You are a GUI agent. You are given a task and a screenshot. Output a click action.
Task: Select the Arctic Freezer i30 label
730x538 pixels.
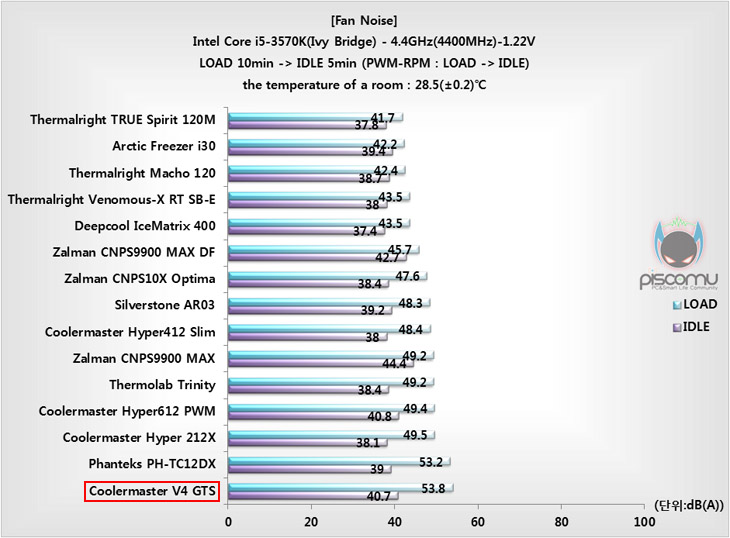click(x=164, y=146)
